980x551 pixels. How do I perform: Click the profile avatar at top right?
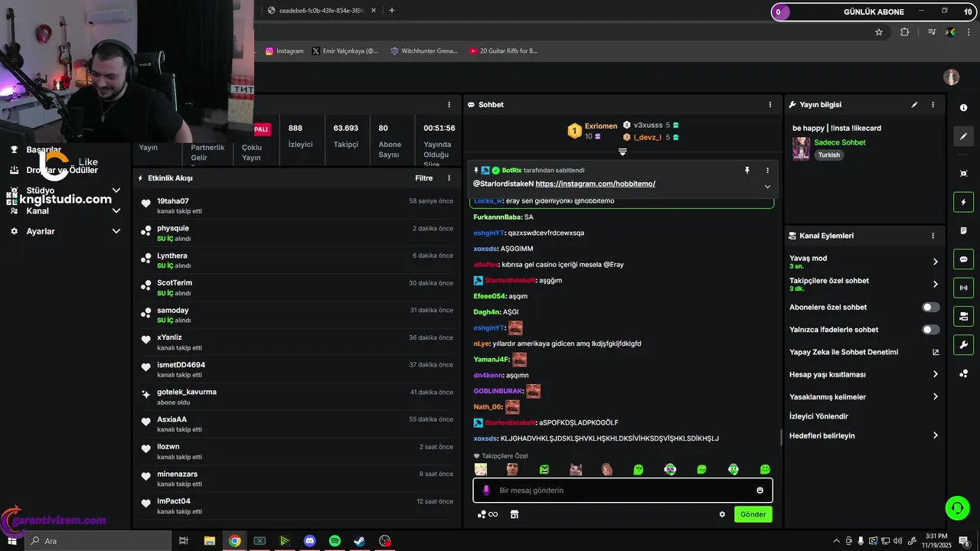pyautogui.click(x=951, y=77)
